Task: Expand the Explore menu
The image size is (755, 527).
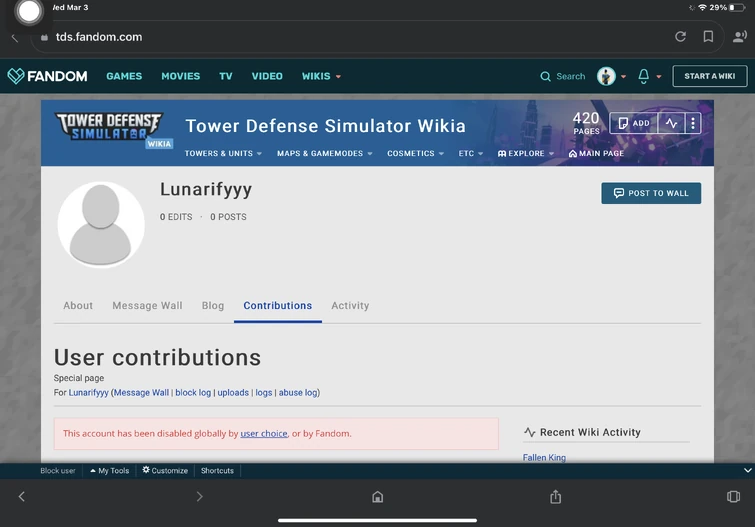Action: pos(525,153)
